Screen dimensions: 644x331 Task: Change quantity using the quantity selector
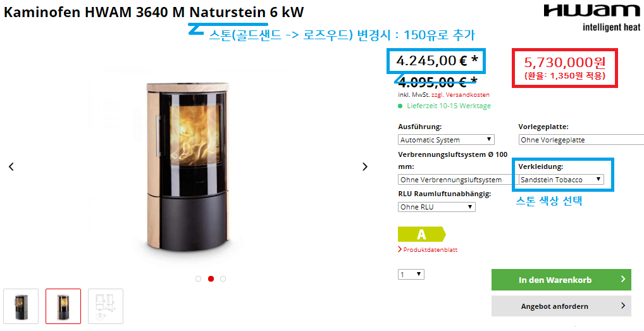[411, 274]
